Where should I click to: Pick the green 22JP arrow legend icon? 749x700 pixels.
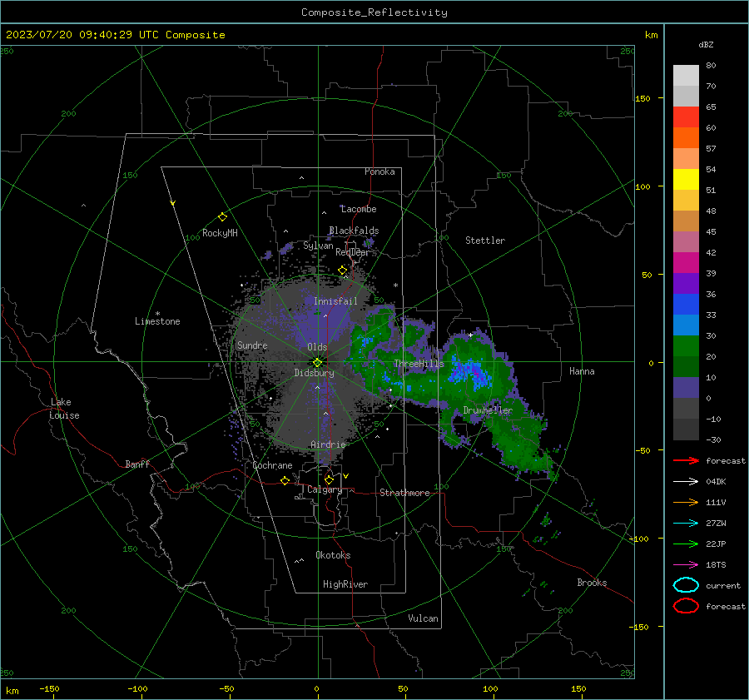[x=686, y=544]
